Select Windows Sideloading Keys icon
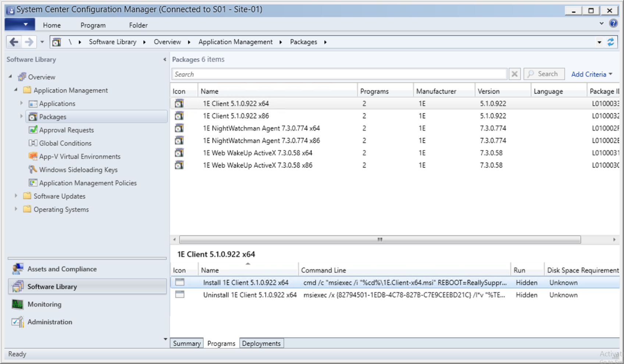Screen dimensions: 624x364 [x=33, y=169]
